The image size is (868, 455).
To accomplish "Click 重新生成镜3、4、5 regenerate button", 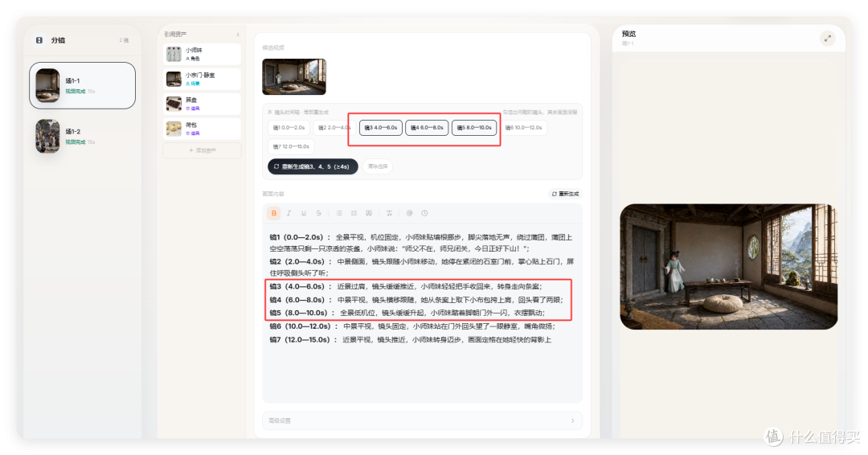I will click(x=313, y=166).
